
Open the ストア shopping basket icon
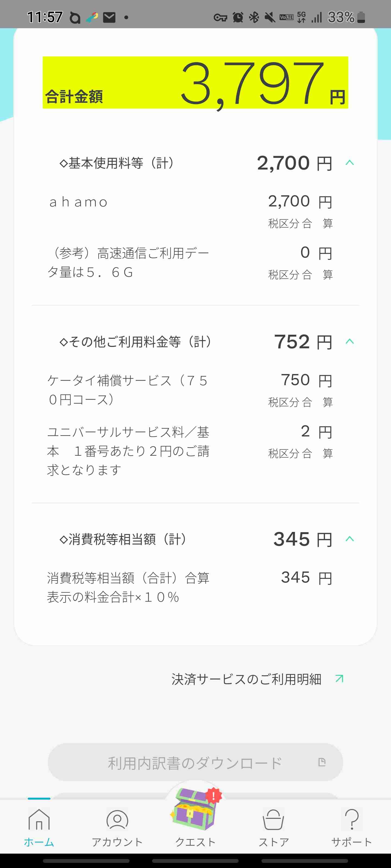point(273,819)
